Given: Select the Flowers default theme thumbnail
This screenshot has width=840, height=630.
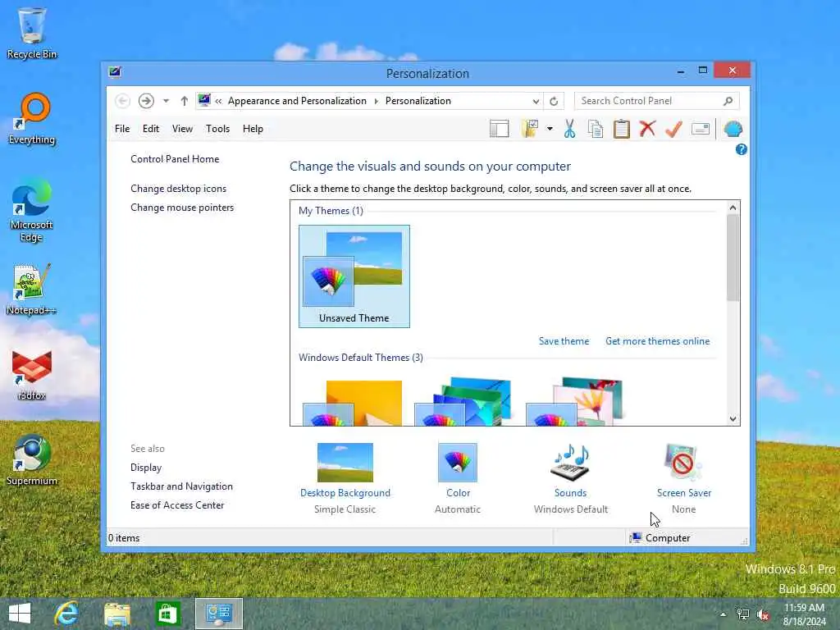Looking at the screenshot, I should click(x=574, y=402).
